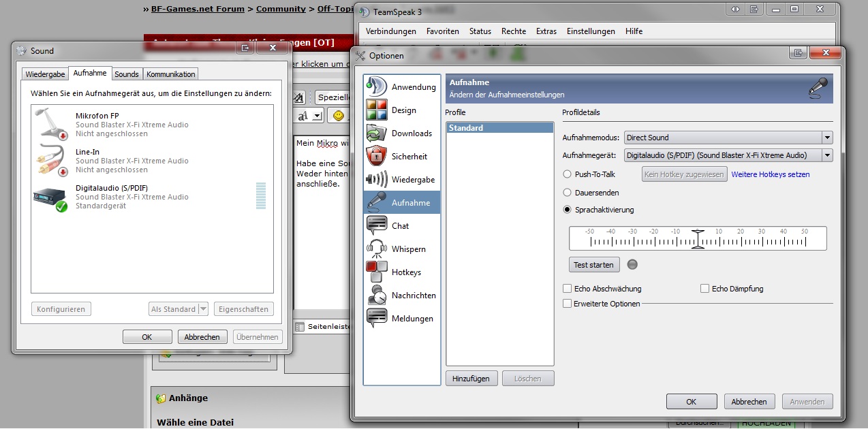The width and height of the screenshot is (868, 429).
Task: Click the Test starten button
Action: 594,265
